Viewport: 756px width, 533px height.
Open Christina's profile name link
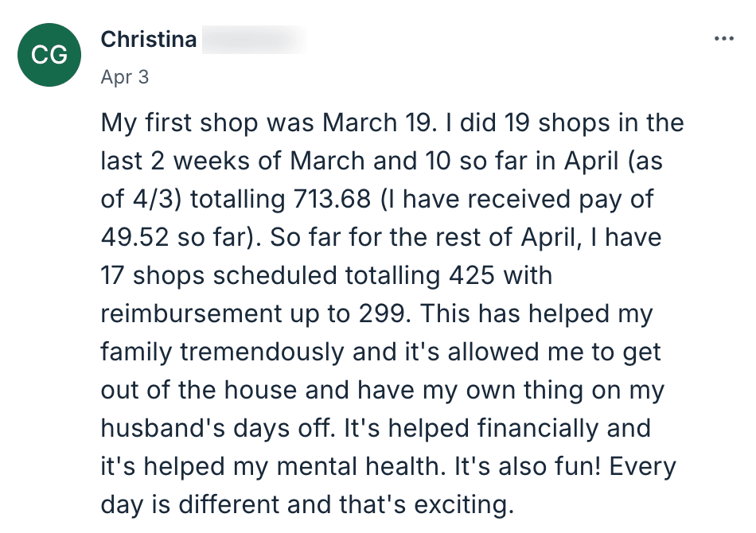pyautogui.click(x=149, y=39)
